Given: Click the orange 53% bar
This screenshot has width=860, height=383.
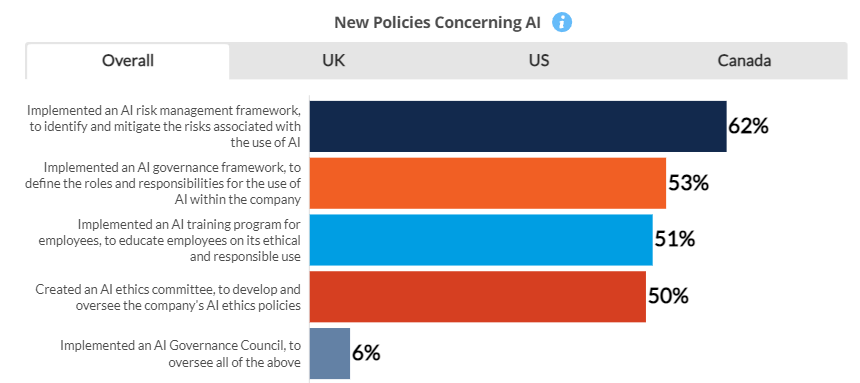Looking at the screenshot, I should pos(488,183).
